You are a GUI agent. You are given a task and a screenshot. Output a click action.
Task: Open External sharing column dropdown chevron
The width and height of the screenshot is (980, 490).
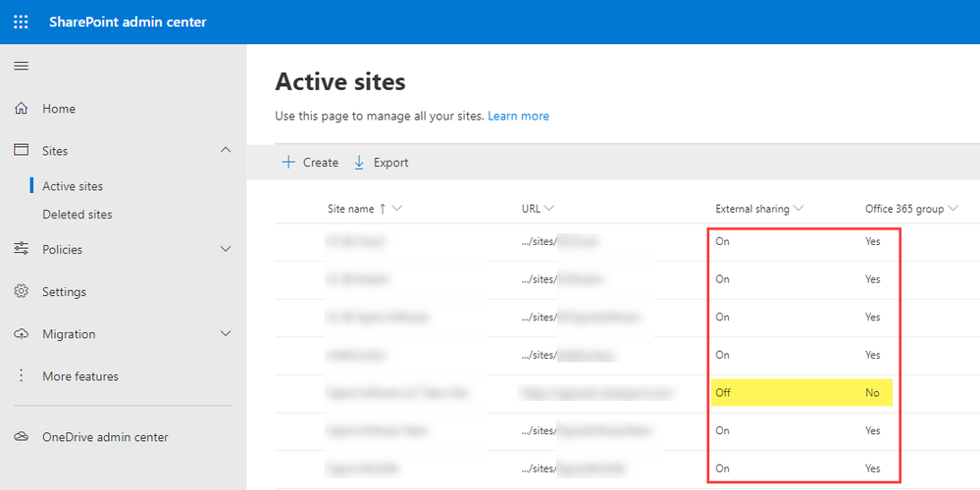799,209
